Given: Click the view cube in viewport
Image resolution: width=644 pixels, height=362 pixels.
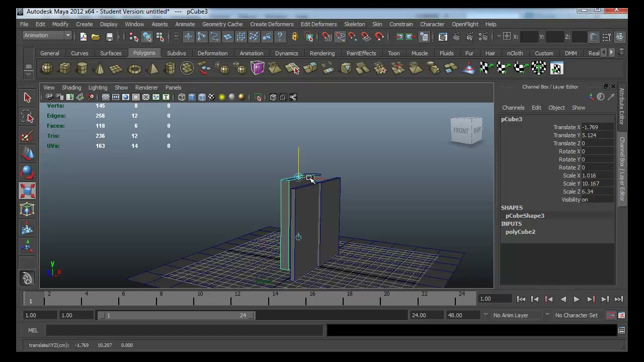Looking at the screenshot, I should [466, 131].
